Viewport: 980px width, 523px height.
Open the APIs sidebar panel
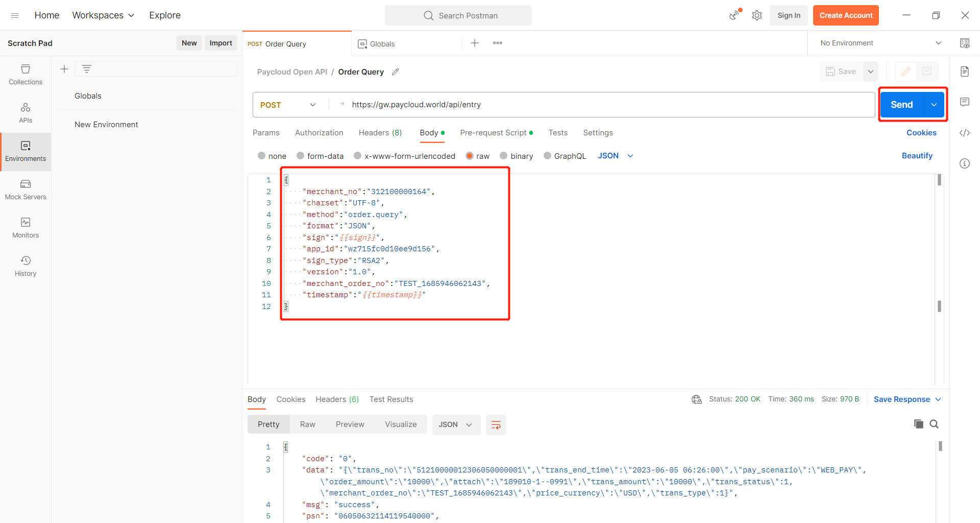(x=26, y=113)
